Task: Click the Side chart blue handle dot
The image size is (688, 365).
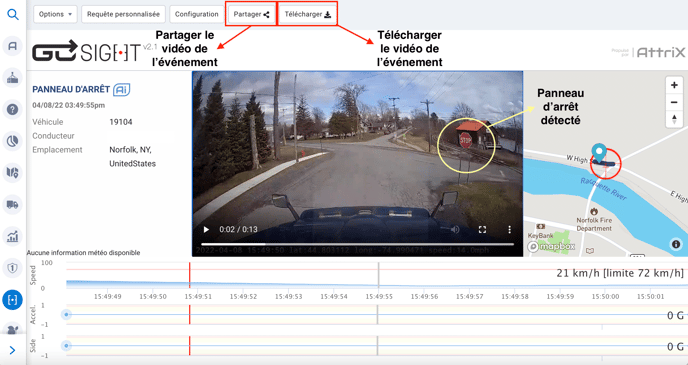Action: [66, 346]
